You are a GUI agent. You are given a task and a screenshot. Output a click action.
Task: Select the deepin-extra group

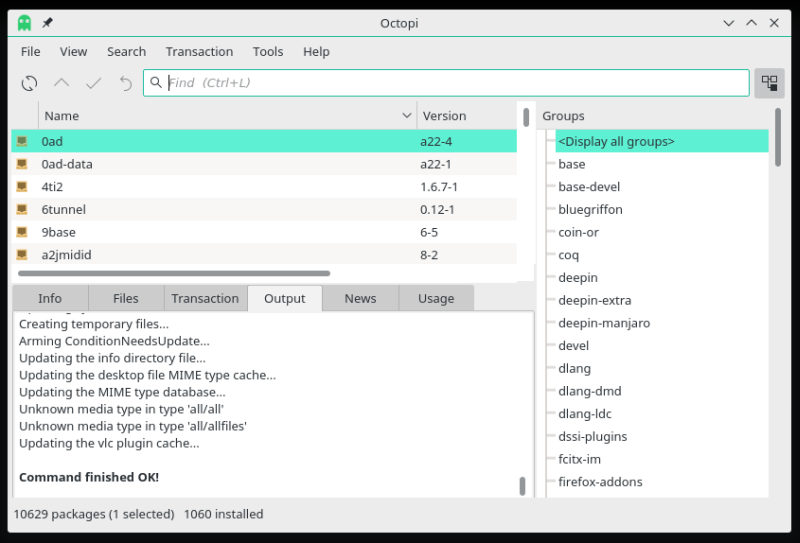pos(594,300)
